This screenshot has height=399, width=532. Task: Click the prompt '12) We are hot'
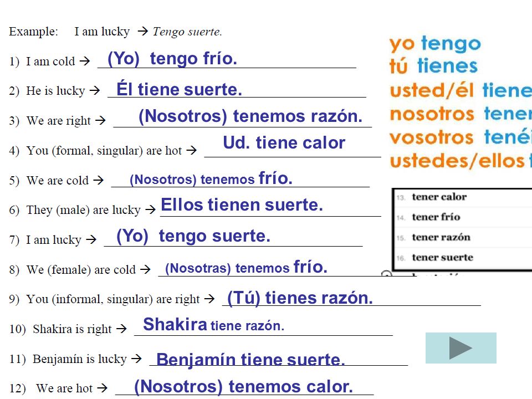[51, 388]
